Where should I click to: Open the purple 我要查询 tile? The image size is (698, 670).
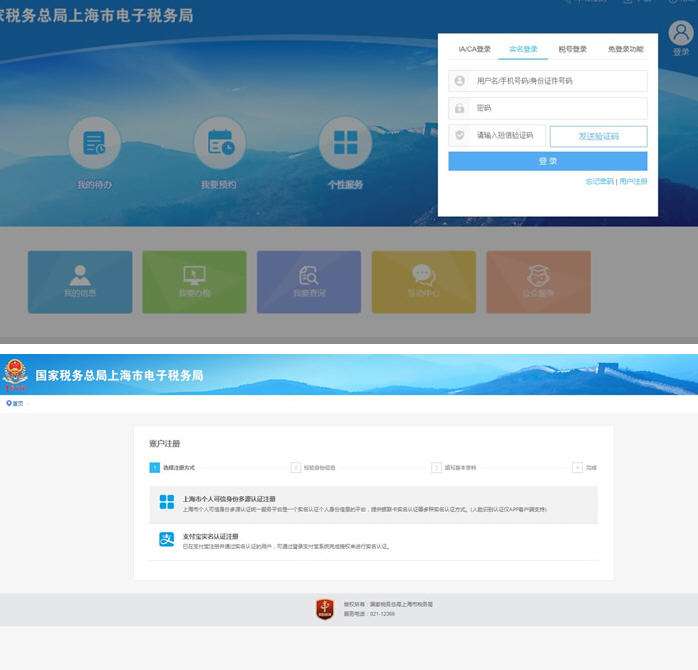click(x=309, y=282)
